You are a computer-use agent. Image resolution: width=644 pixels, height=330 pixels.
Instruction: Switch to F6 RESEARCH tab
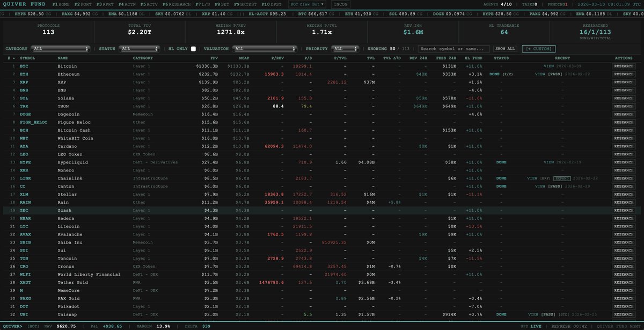tap(177, 4)
